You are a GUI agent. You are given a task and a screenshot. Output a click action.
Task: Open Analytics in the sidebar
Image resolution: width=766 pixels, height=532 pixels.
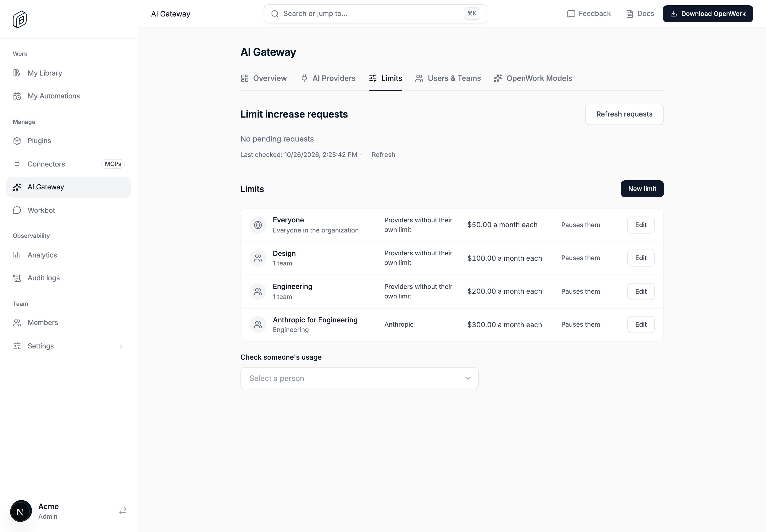point(69,255)
